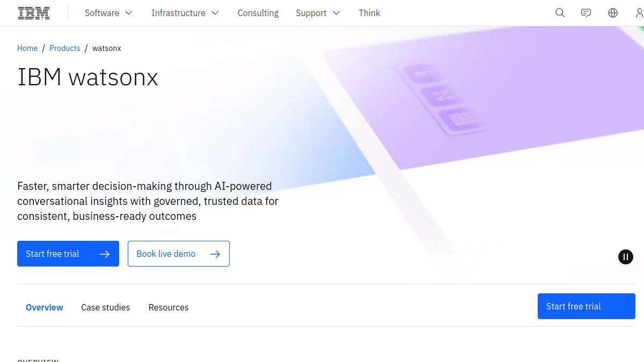This screenshot has height=362, width=644.
Task: Select the Overview tab
Action: (45, 307)
